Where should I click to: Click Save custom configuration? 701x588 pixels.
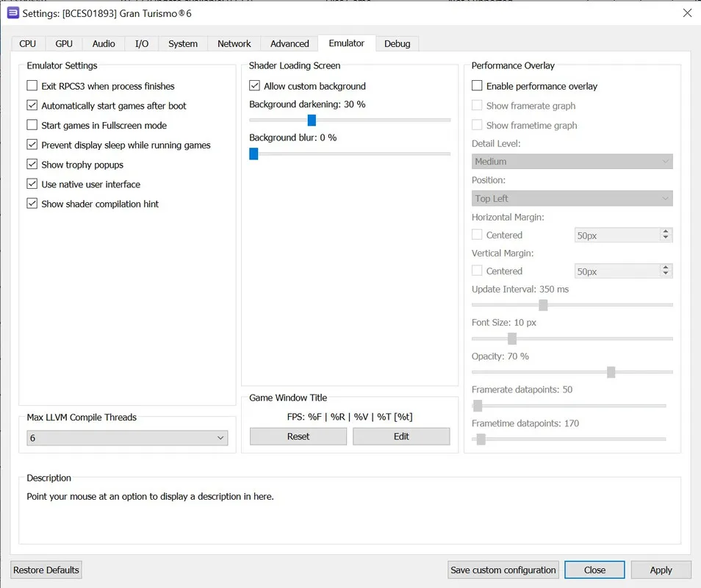coord(503,570)
